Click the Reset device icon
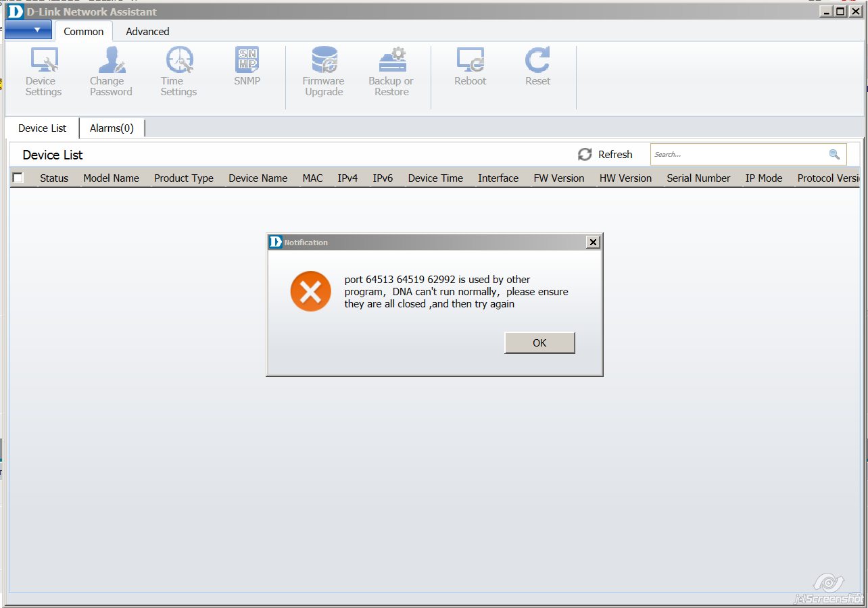Screen dimensions: 868x608 [x=537, y=66]
